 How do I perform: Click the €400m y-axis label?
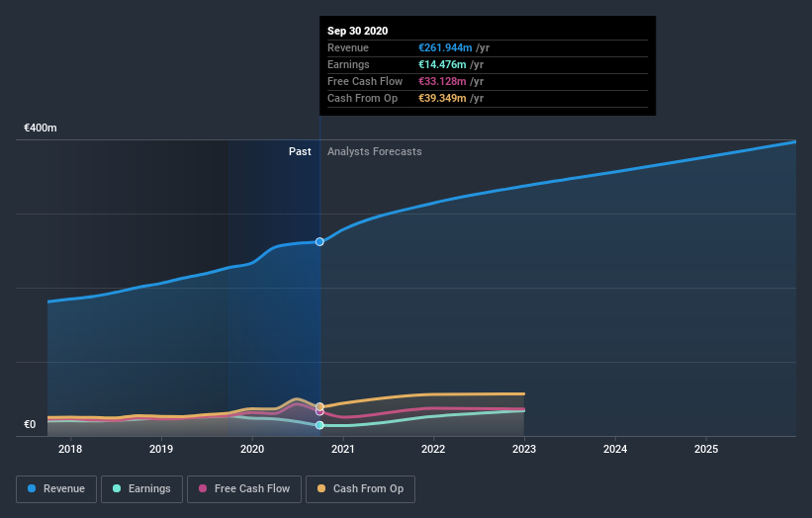coord(41,128)
